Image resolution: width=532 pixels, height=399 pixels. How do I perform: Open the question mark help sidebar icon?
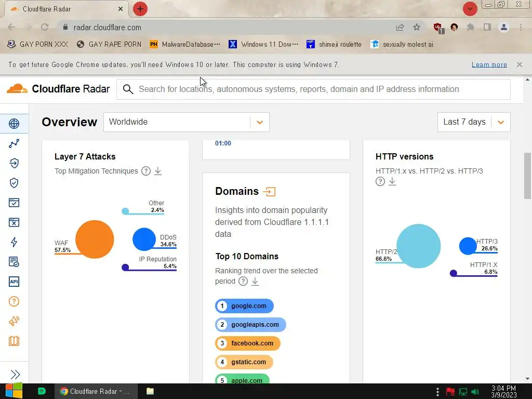click(14, 301)
